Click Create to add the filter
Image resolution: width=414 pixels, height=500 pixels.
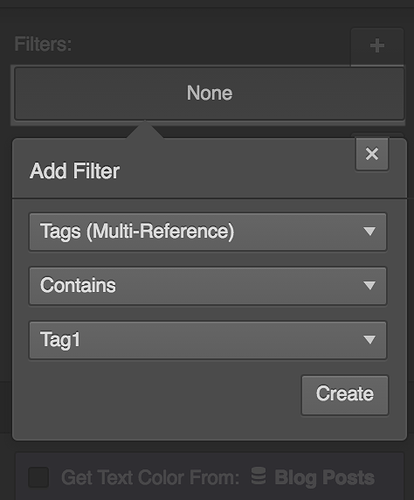[x=345, y=395]
